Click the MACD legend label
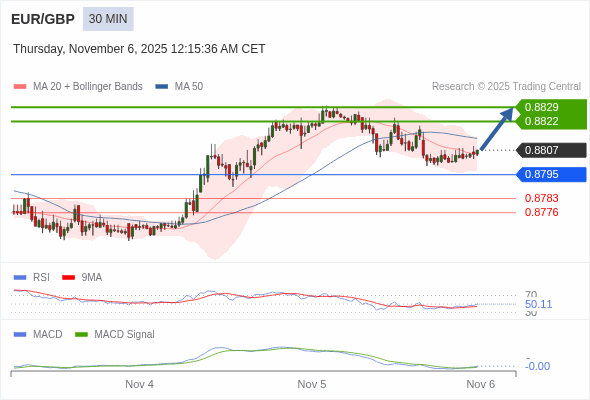Image resolution: width=590 pixels, height=400 pixels. pos(48,335)
